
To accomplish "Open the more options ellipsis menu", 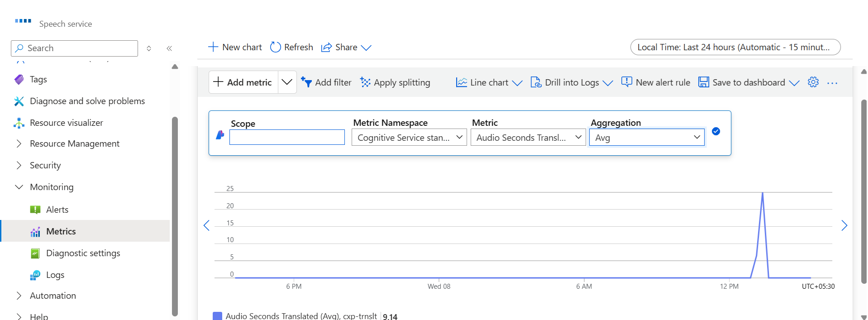I will coord(832,83).
